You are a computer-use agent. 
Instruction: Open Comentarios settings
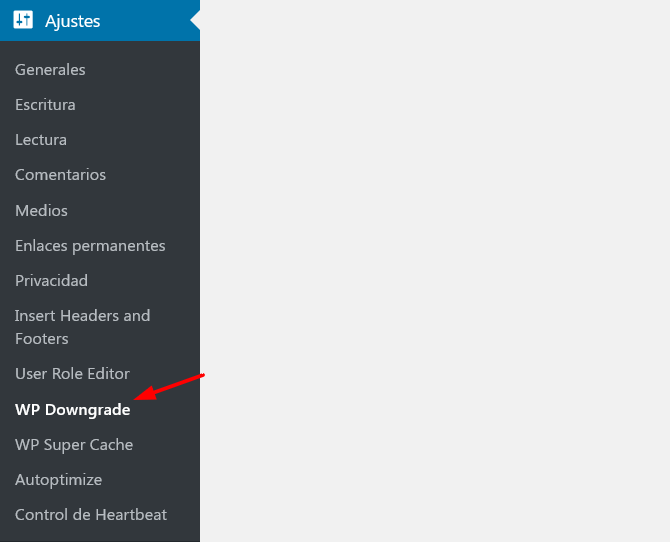pyautogui.click(x=60, y=175)
